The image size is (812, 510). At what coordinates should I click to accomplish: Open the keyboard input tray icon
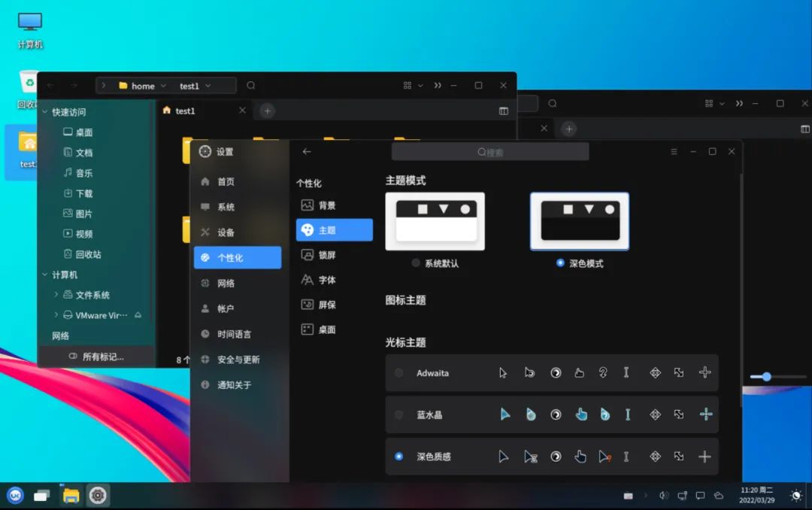coord(628,496)
